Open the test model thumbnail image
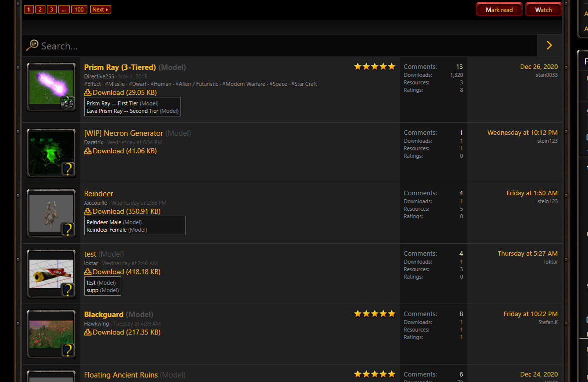The width and height of the screenshot is (588, 382). (51, 274)
